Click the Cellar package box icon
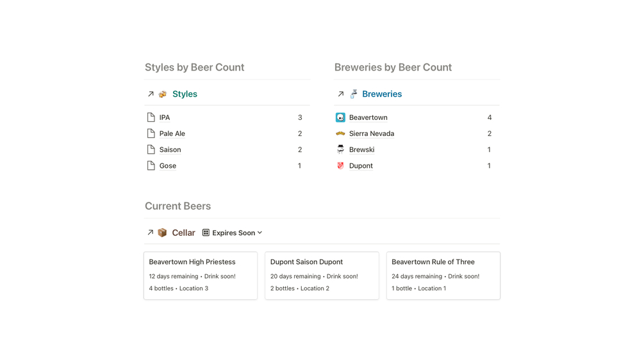Viewport: 644px width, 362px height. (x=162, y=233)
